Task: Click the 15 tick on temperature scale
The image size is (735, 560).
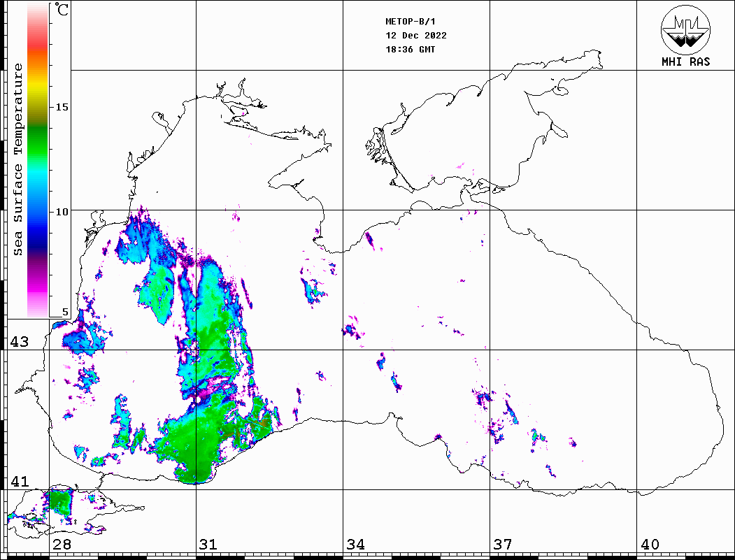Action: point(62,107)
